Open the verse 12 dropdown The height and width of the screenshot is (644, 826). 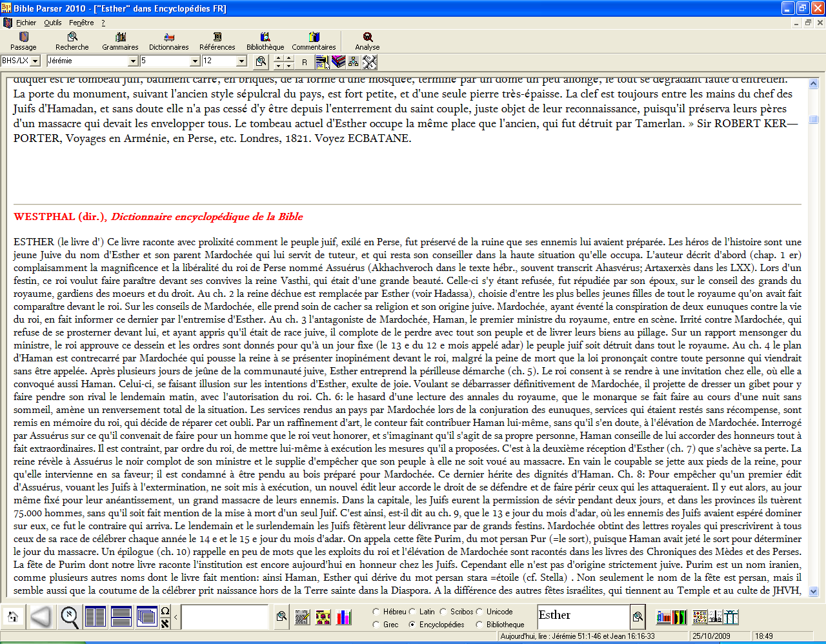pyautogui.click(x=241, y=61)
